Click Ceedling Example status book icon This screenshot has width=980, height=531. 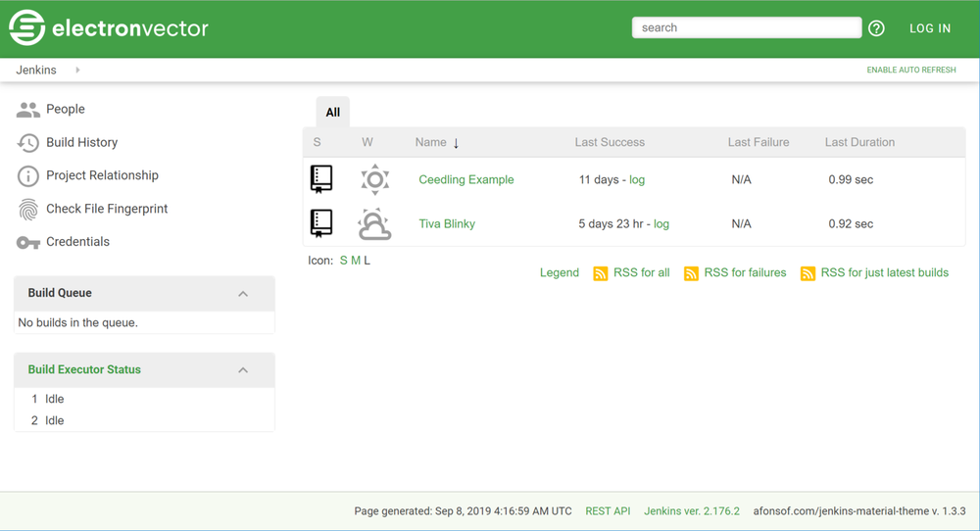tap(321, 179)
